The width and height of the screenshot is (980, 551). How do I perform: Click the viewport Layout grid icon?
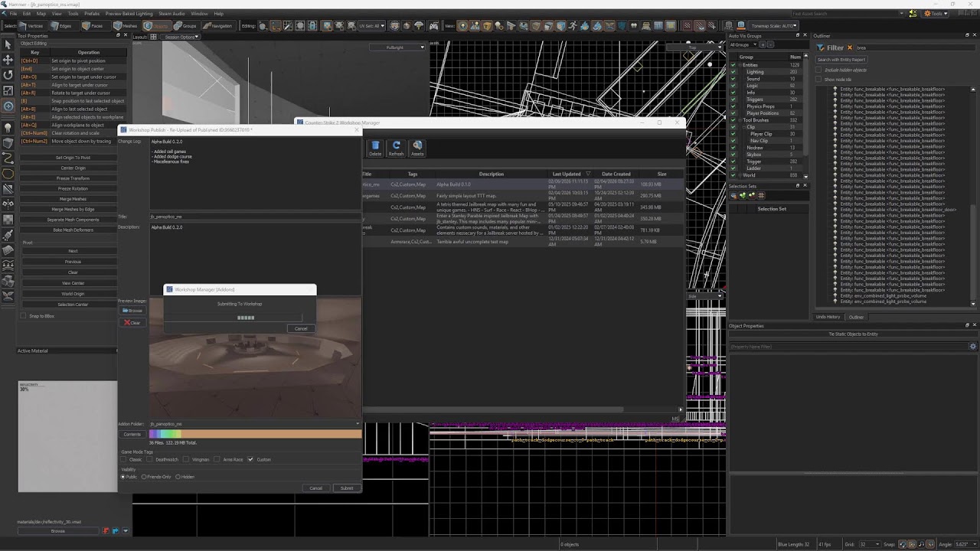click(153, 37)
